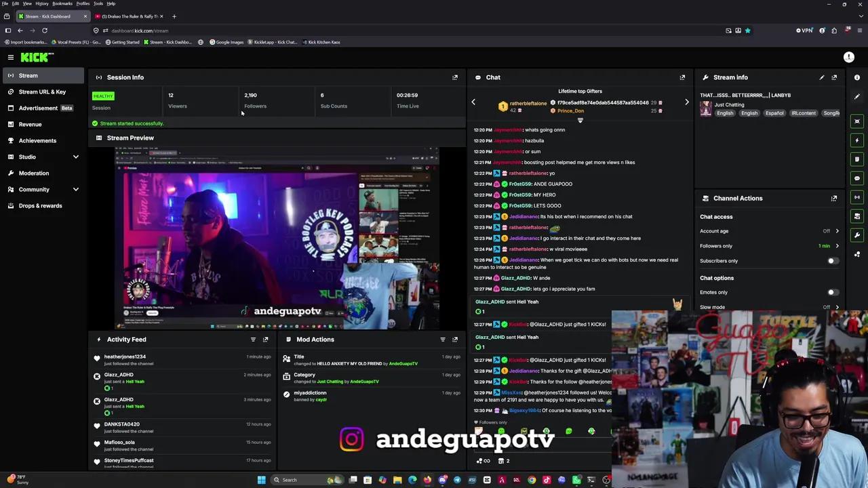Image resolution: width=868 pixels, height=488 pixels.
Task: Open Account age chat access options
Action: 837,231
